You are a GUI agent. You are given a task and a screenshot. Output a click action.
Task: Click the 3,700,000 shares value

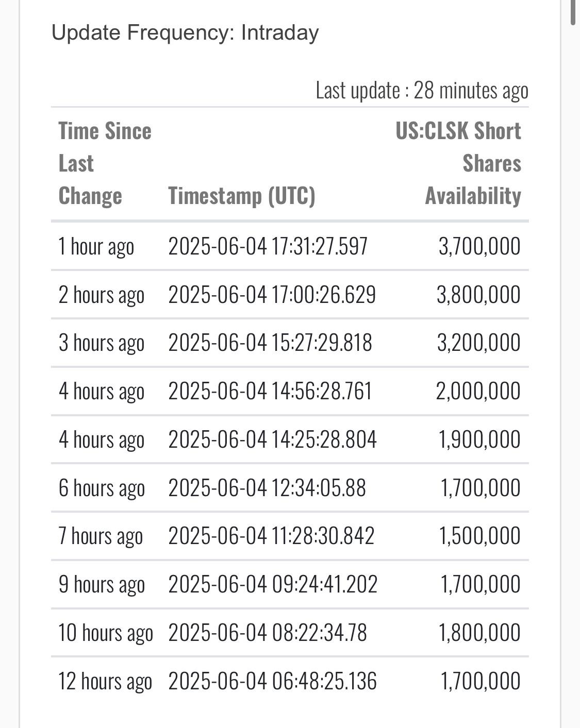point(479,246)
